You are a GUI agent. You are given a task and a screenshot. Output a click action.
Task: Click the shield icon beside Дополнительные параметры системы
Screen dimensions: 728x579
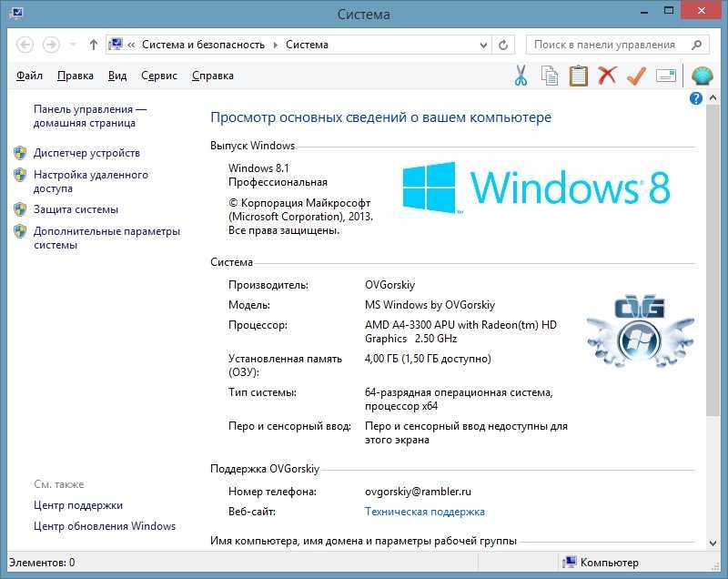click(20, 230)
